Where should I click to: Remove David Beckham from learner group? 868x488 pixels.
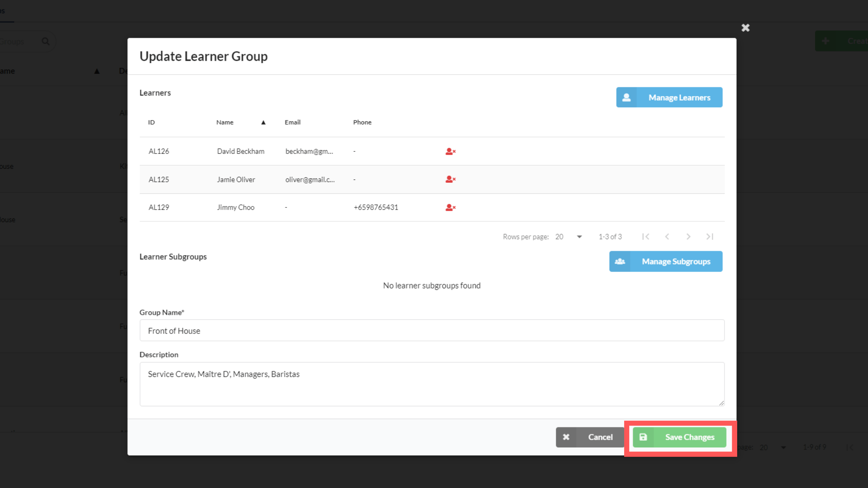(450, 151)
